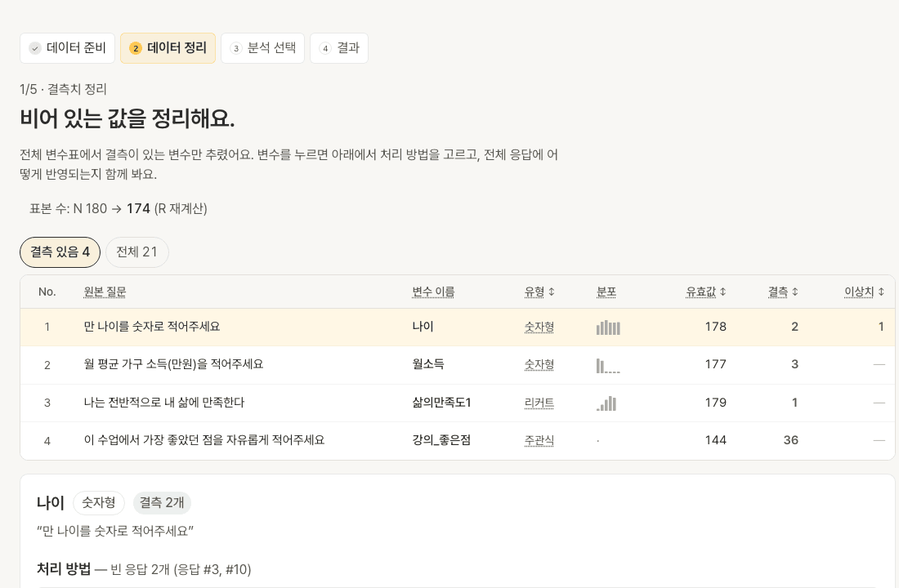Select row 나는 전반적으로 내 삶에 만족한다
This screenshot has height=588, width=899.
pos(458,403)
